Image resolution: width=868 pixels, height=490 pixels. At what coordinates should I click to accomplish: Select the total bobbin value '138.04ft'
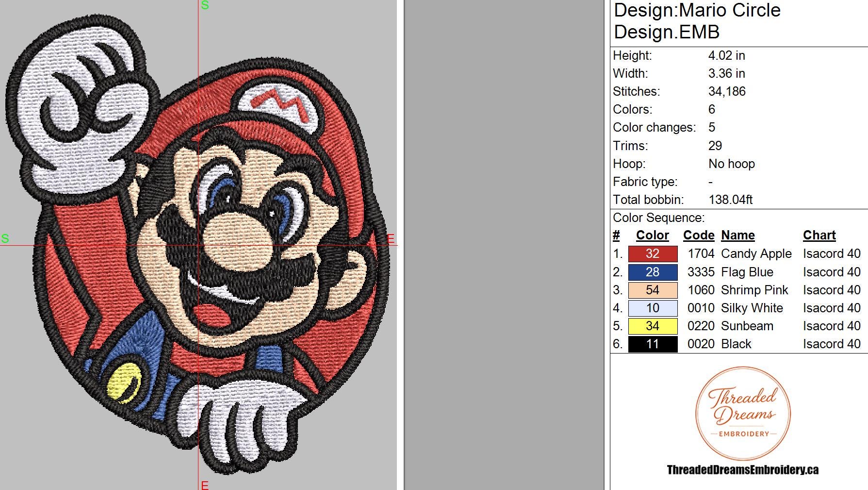coord(730,200)
